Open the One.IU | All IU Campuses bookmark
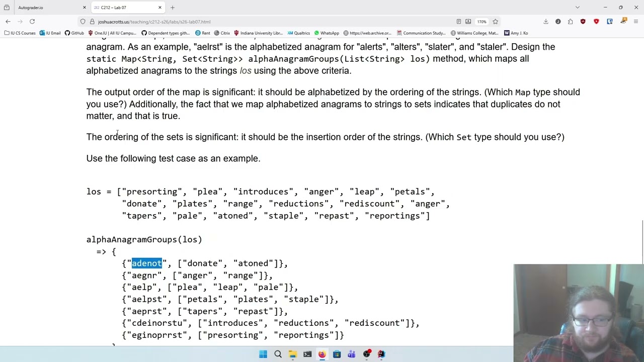This screenshot has height=362, width=644. pyautogui.click(x=112, y=33)
